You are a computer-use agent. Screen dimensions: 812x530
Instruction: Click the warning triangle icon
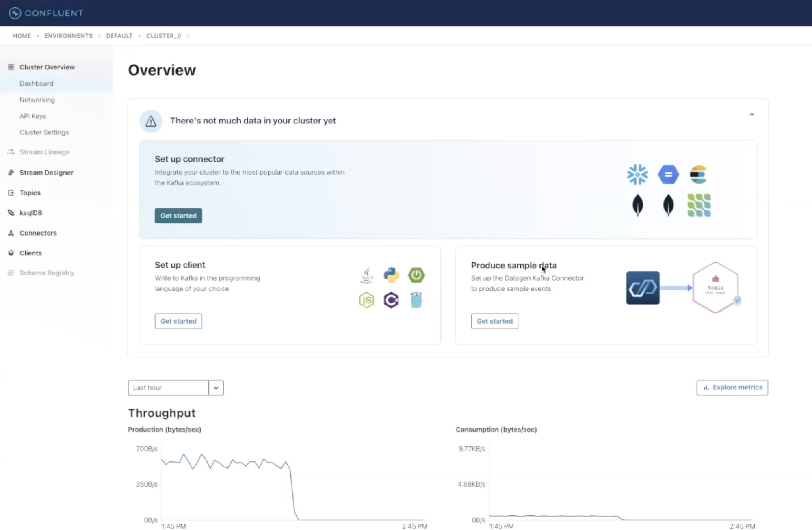[x=151, y=121]
